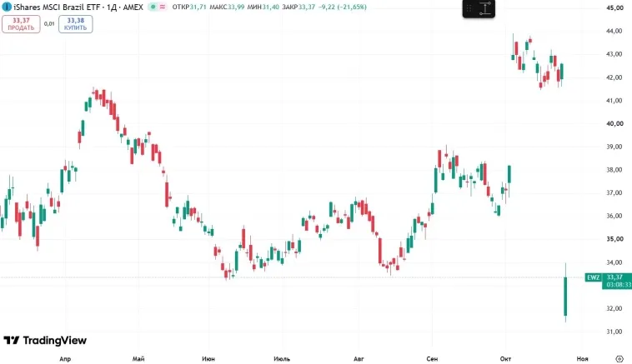Click the Авг label on the time axis
Screen dimensions: 632x364
coord(359,359)
